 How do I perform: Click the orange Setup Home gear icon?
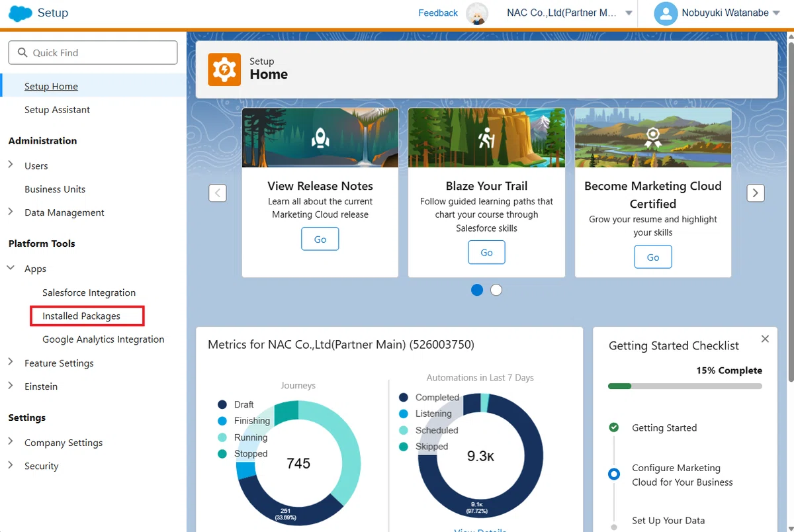coord(224,69)
